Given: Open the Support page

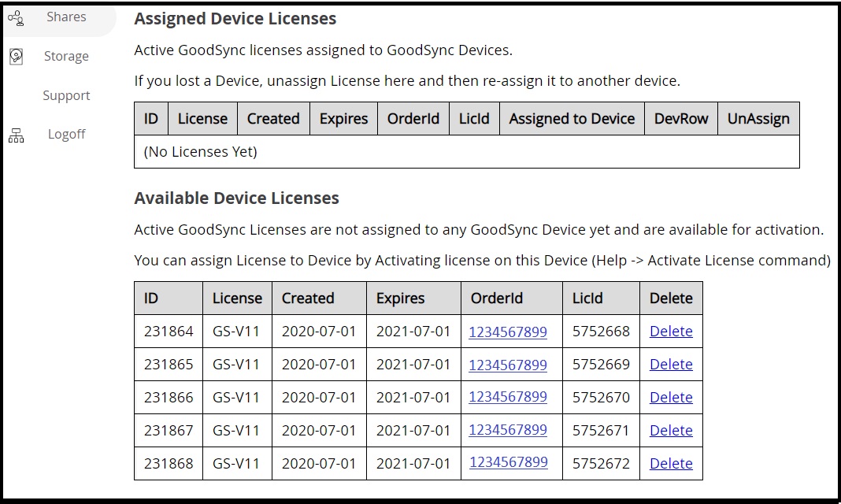Looking at the screenshot, I should tap(66, 95).
